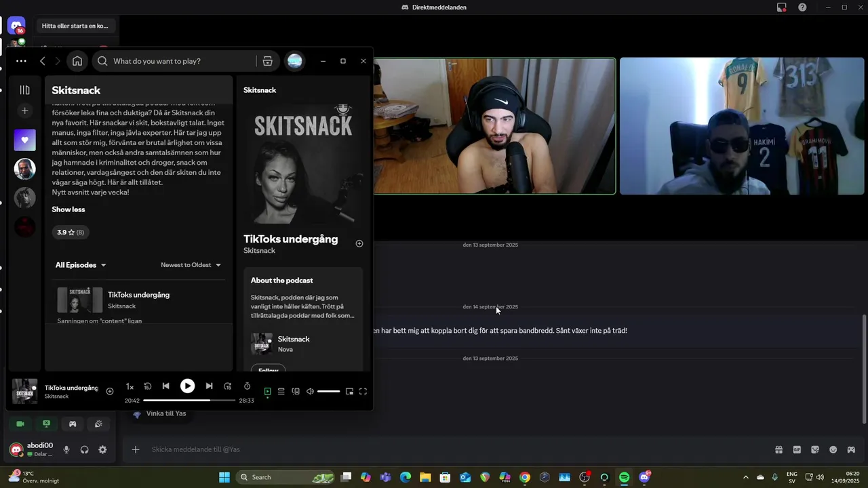This screenshot has height=488, width=868.
Task: Open Windows Start menu
Action: click(x=224, y=477)
